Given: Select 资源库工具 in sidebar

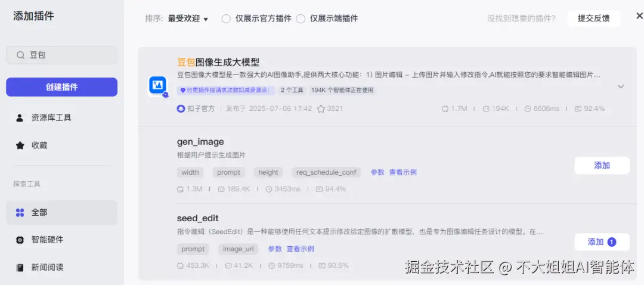Looking at the screenshot, I should 61,118.
